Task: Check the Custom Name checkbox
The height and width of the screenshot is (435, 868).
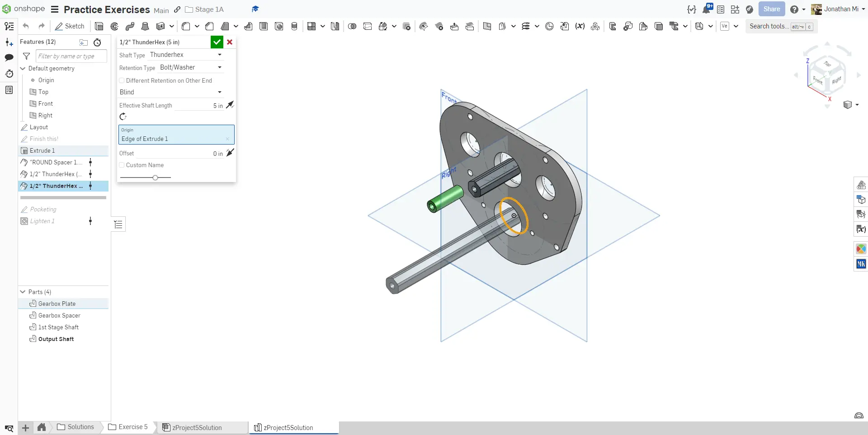Action: pyautogui.click(x=122, y=165)
